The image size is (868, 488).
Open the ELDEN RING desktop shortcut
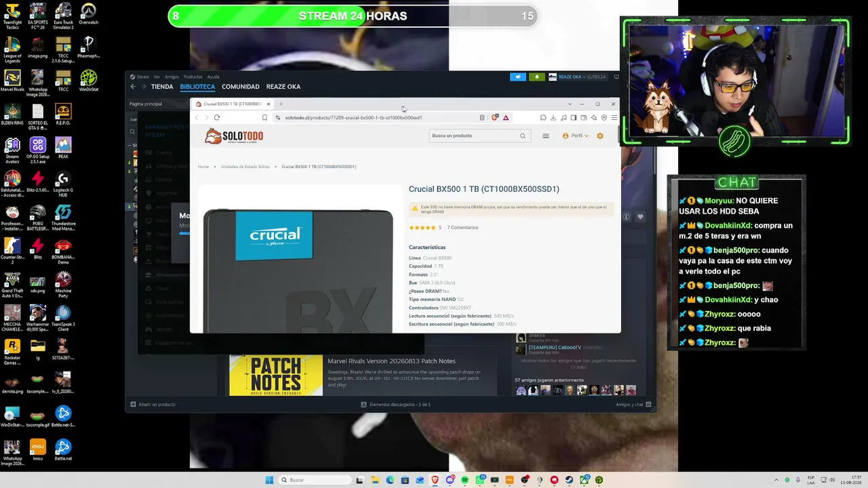(x=12, y=115)
